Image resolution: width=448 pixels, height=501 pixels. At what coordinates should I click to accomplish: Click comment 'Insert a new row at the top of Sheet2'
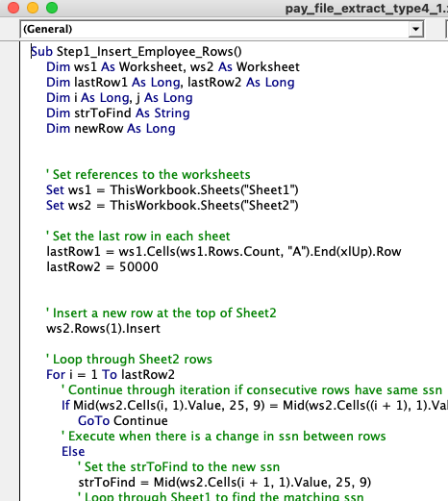pos(162,313)
